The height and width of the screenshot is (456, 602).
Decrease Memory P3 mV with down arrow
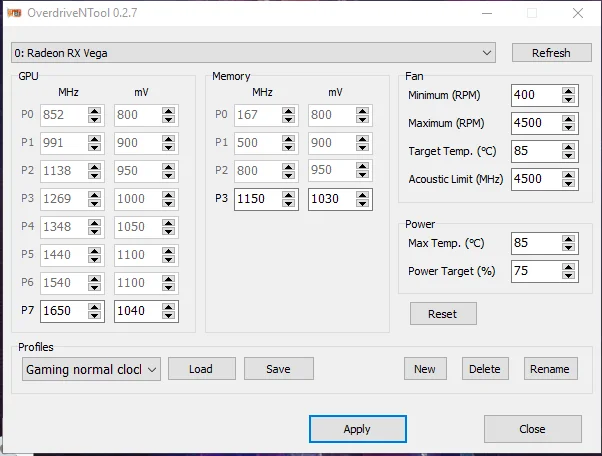pyautogui.click(x=362, y=204)
